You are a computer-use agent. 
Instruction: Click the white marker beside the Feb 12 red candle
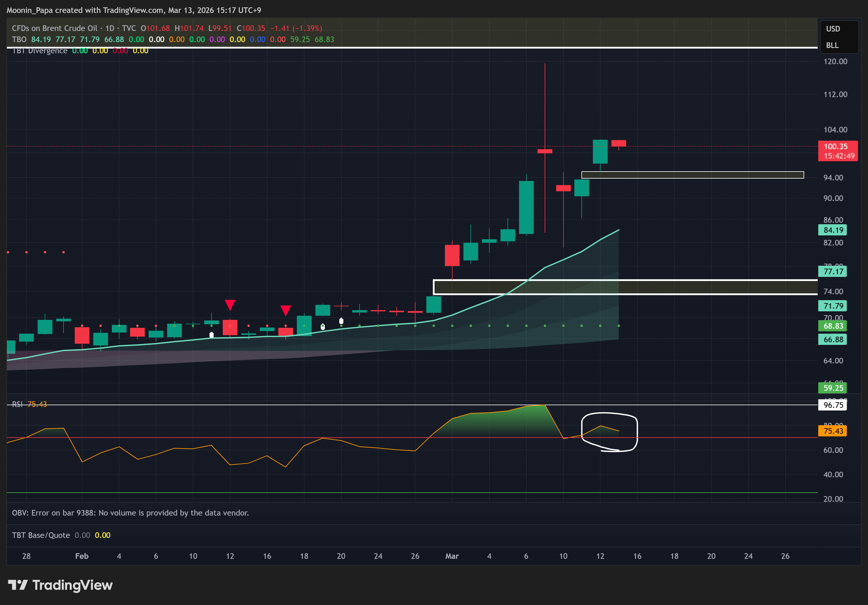click(x=211, y=335)
